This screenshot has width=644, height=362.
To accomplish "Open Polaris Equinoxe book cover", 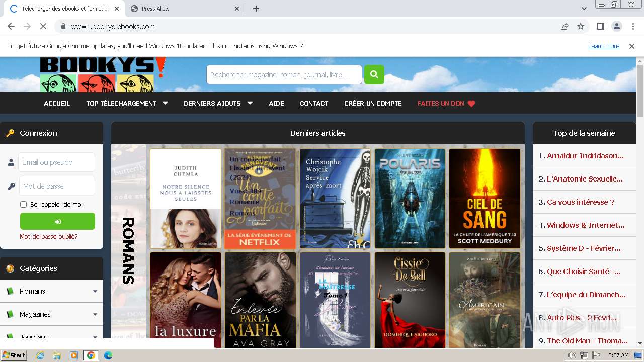I will [410, 199].
